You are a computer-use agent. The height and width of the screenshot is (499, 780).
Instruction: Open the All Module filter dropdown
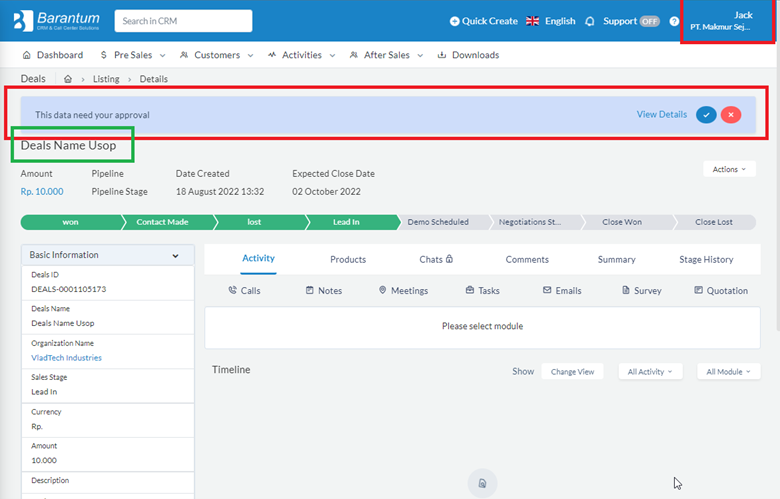[729, 372]
